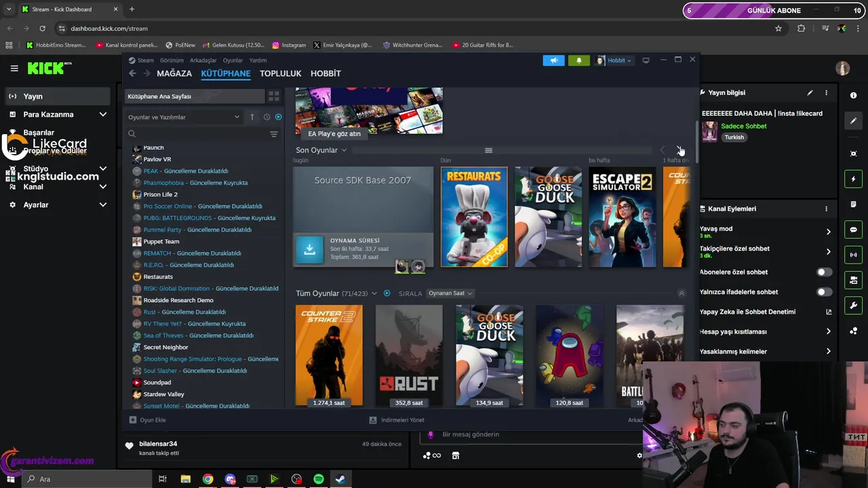Open Oyunlar ve Yazılımlar dropdown
The width and height of the screenshot is (868, 488).
tap(184, 117)
